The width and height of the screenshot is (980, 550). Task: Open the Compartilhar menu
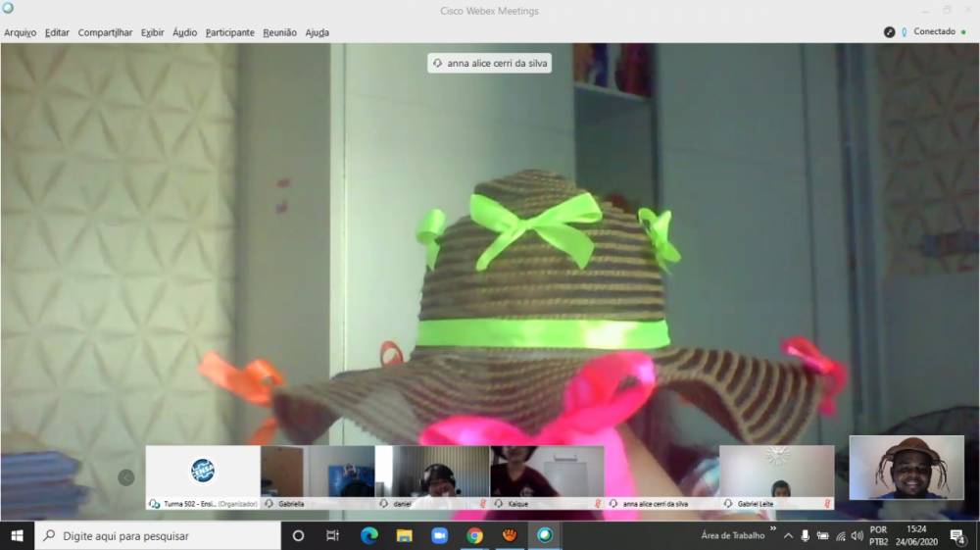click(x=105, y=32)
